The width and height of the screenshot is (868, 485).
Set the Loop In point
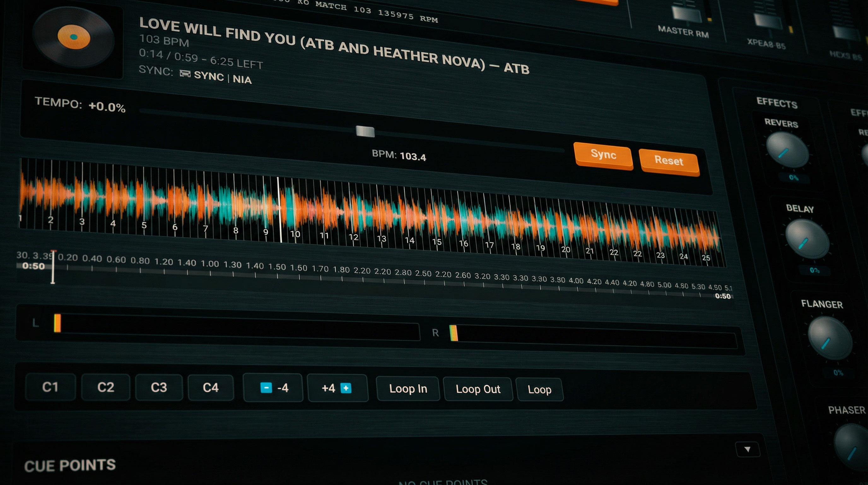[408, 389]
